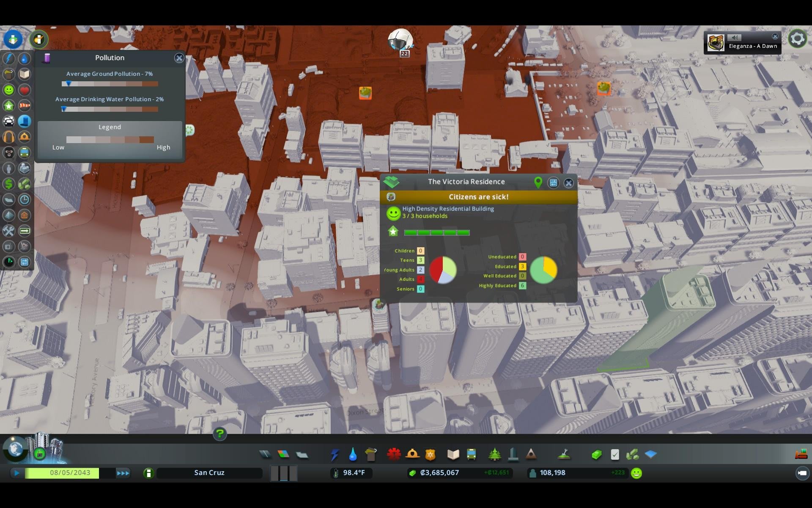
Task: Select the Happiness info view smiley
Action: (x=9, y=90)
